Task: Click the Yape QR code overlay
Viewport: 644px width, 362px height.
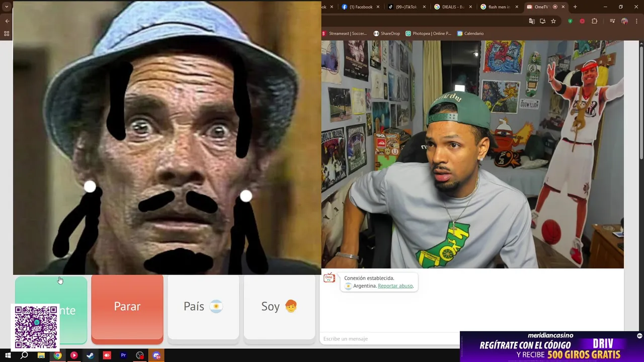Action: point(36,327)
